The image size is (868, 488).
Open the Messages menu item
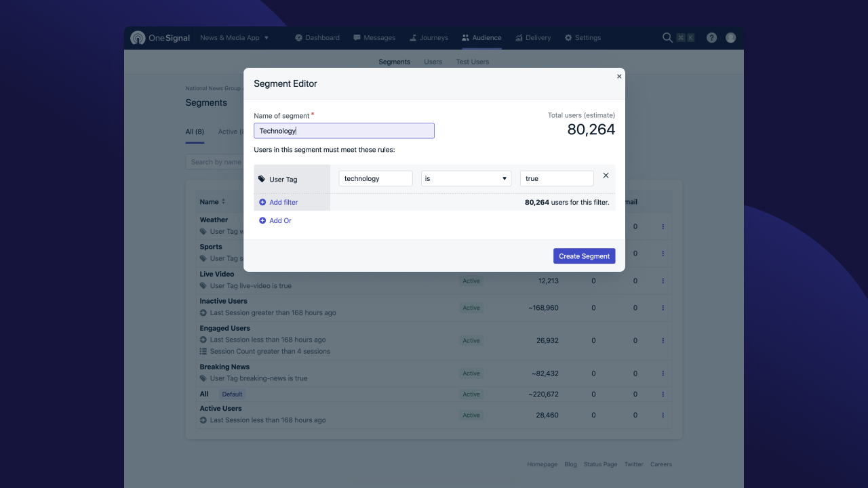click(374, 38)
